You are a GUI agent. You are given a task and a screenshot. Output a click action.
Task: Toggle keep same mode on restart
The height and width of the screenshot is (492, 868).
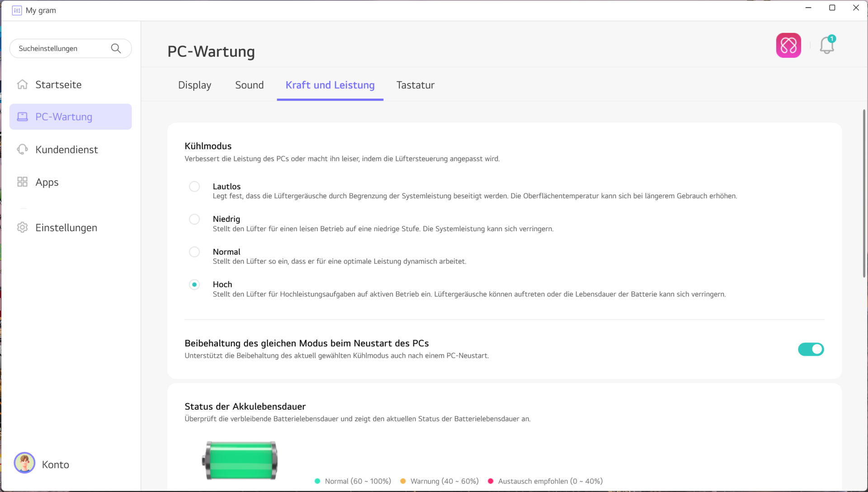point(811,349)
